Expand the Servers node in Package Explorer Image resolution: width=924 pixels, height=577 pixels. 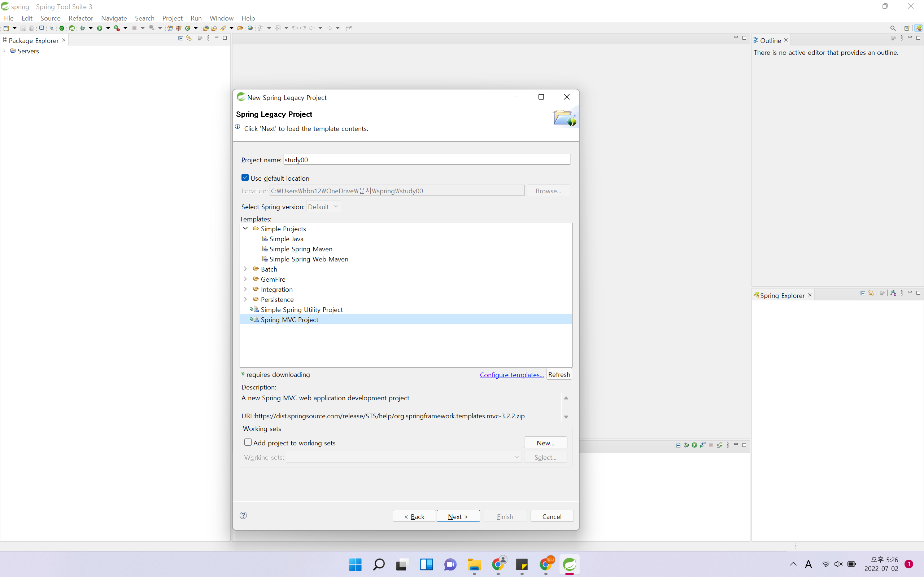point(4,51)
